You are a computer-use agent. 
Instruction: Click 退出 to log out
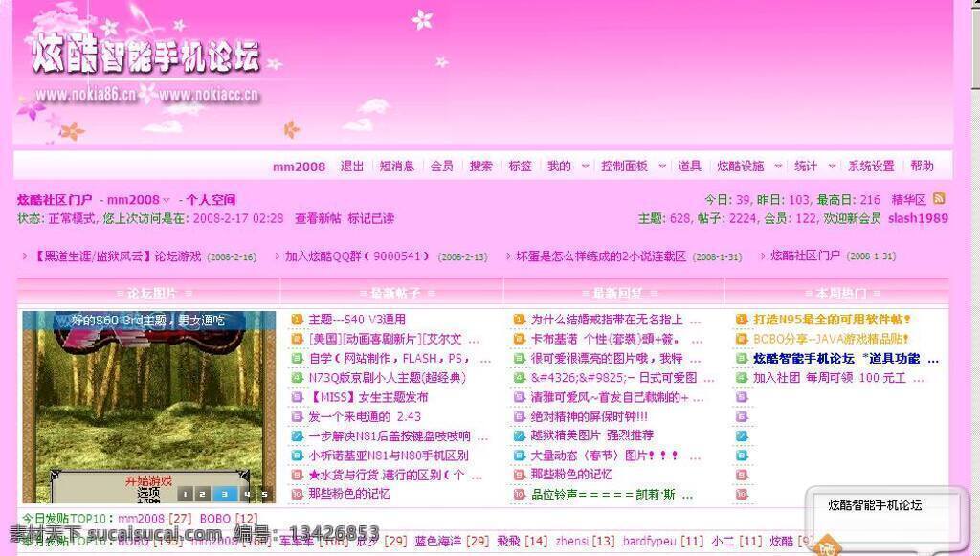pyautogui.click(x=352, y=167)
